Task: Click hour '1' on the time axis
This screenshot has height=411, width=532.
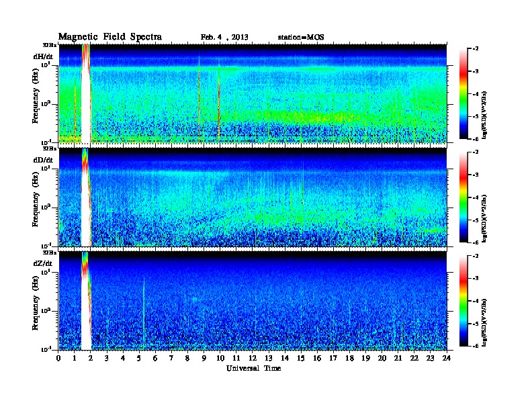Action: 75,358
